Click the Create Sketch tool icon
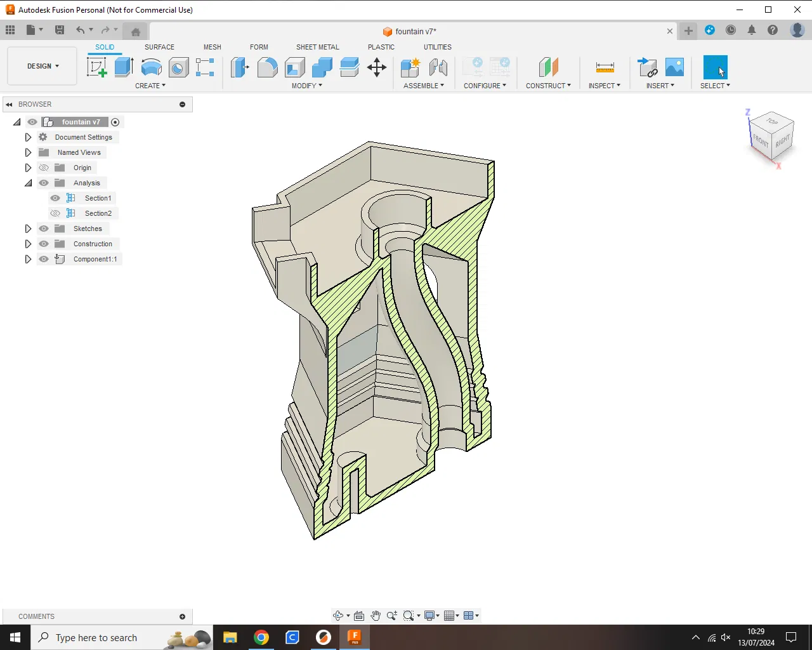Image resolution: width=812 pixels, height=650 pixels. pyautogui.click(x=96, y=67)
